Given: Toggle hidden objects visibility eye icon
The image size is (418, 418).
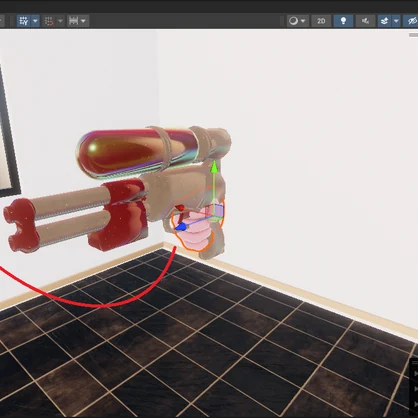Looking at the screenshot, I should [x=411, y=21].
